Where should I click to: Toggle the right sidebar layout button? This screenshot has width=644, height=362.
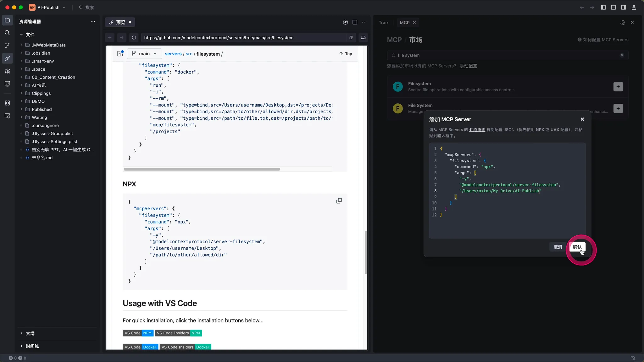click(x=623, y=7)
